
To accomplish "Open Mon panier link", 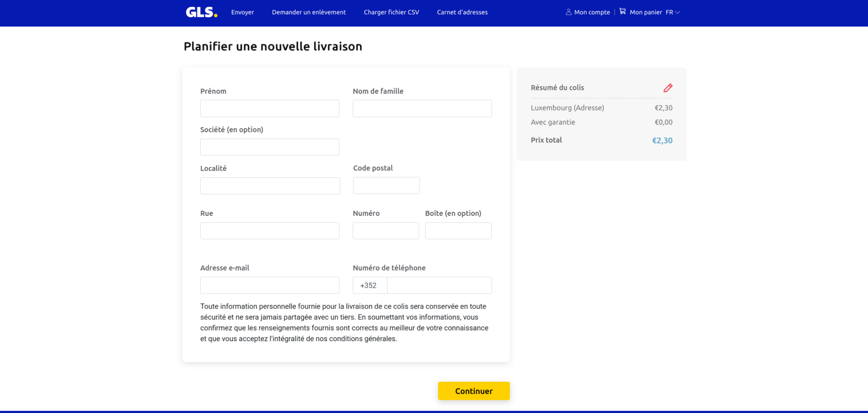I will [x=646, y=12].
